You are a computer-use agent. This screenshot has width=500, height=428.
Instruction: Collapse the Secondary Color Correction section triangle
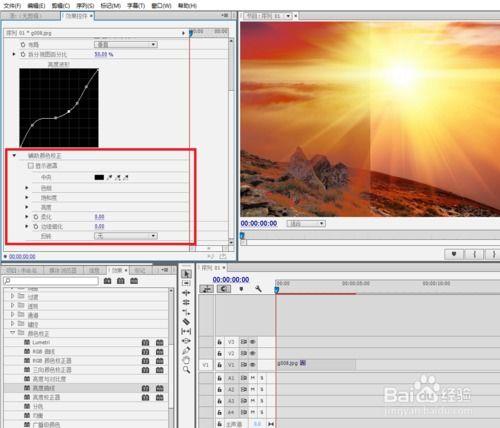[x=14, y=155]
